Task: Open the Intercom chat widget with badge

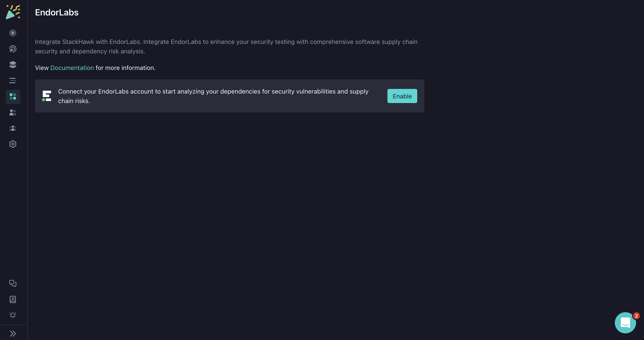Action: [x=625, y=323]
